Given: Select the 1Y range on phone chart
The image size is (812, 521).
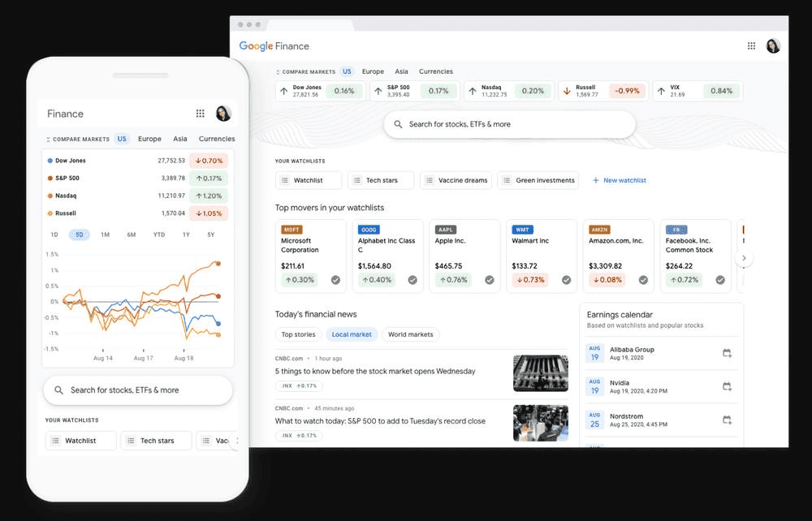Looking at the screenshot, I should coord(186,235).
